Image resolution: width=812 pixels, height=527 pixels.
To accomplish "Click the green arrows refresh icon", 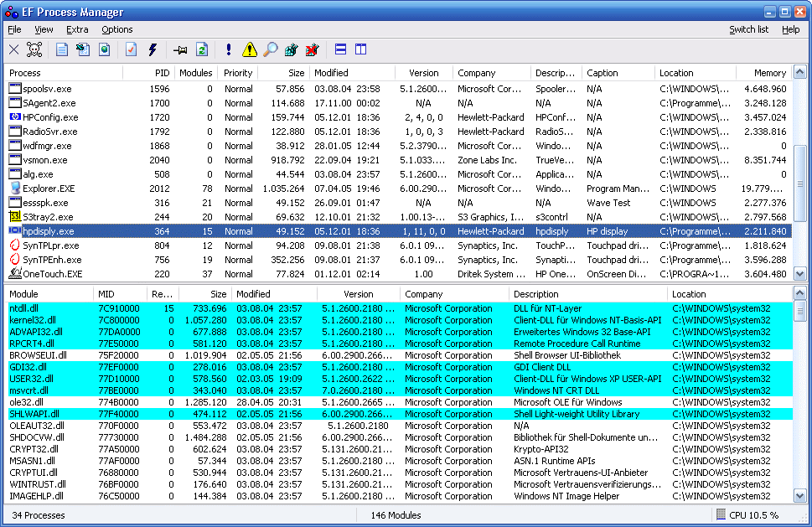I will point(202,49).
